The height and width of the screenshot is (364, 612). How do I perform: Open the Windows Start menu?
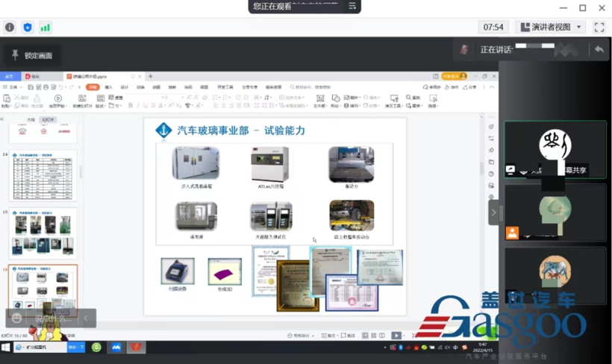click(6, 348)
